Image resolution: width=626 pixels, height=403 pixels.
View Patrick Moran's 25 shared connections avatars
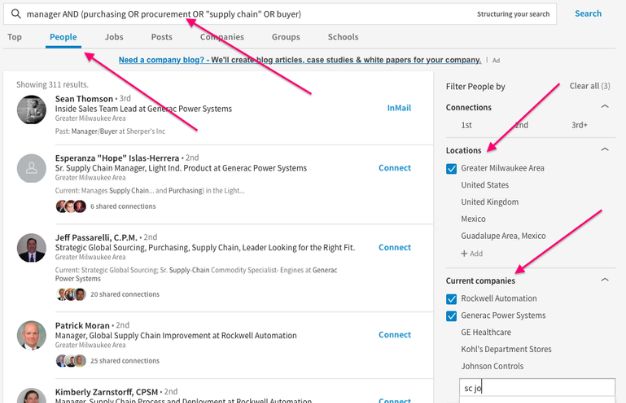(71, 361)
